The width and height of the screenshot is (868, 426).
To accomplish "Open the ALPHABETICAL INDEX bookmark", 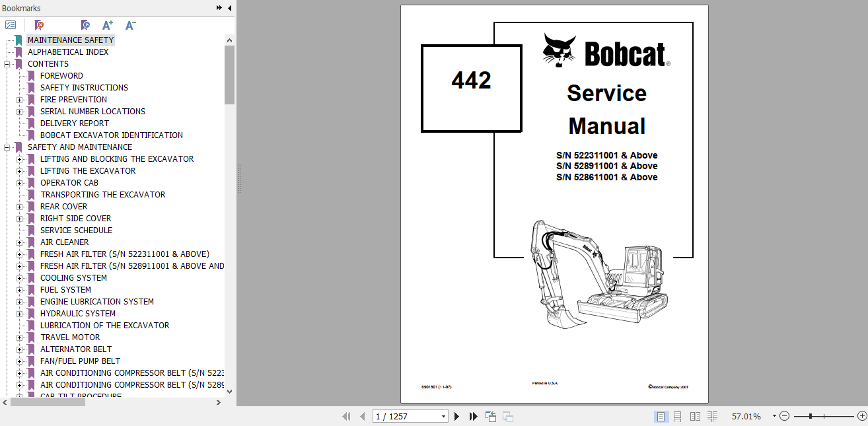I will tap(68, 52).
